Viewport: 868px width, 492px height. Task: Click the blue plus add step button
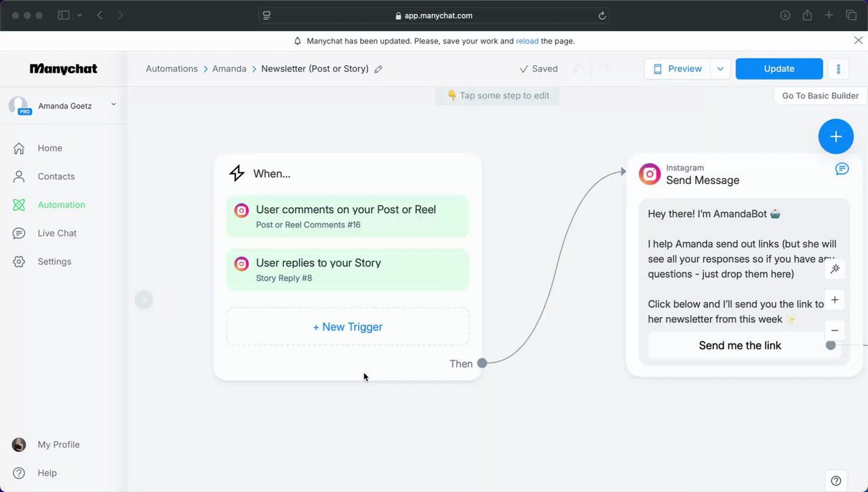pyautogui.click(x=836, y=136)
